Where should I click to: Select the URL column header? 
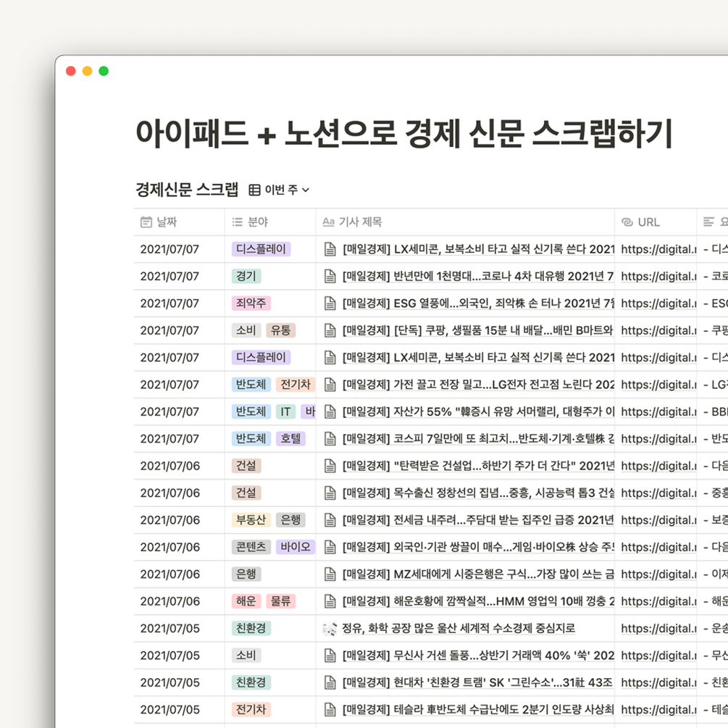pos(656,222)
